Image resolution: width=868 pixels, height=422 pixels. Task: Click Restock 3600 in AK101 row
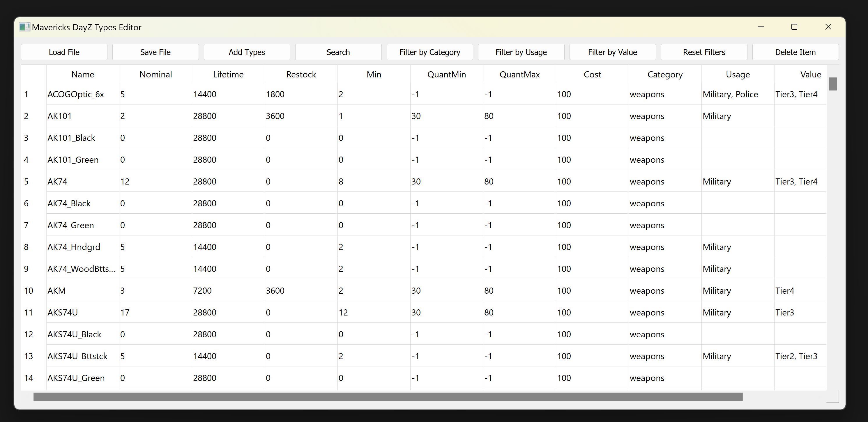(x=301, y=116)
